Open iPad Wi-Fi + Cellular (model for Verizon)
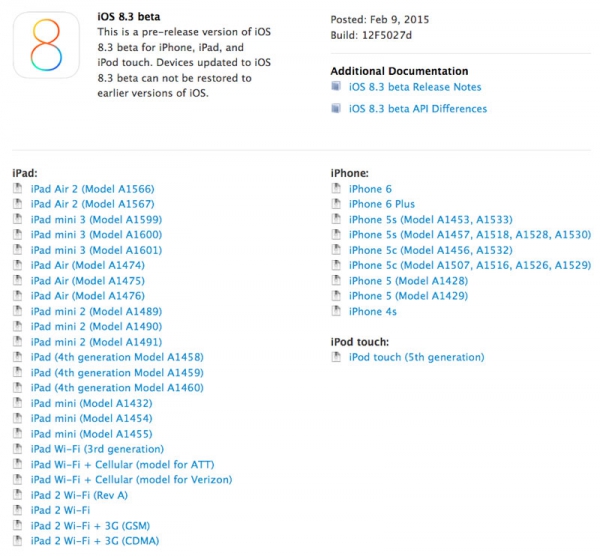Image resolution: width=600 pixels, height=556 pixels. (131, 480)
